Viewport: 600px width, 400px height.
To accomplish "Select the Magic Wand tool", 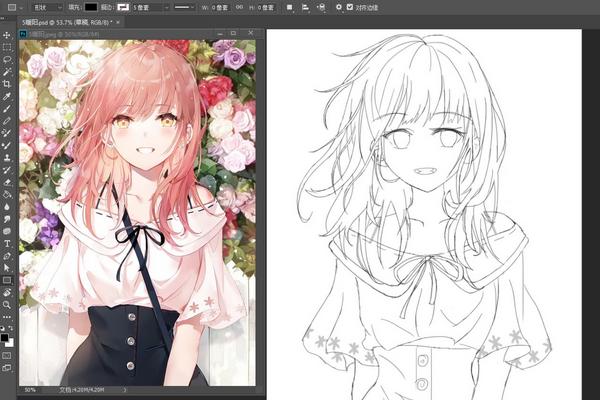I will point(7,72).
